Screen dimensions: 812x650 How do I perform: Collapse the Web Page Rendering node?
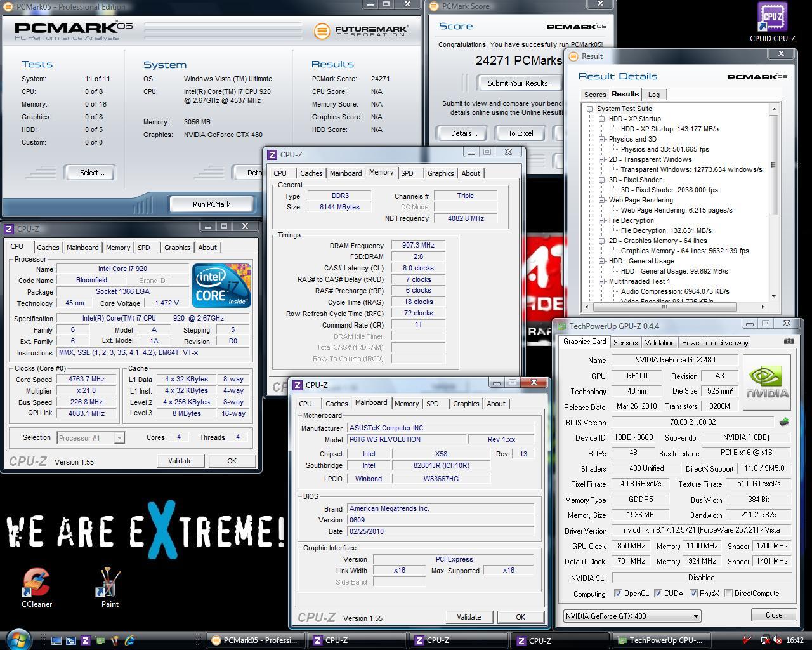601,200
